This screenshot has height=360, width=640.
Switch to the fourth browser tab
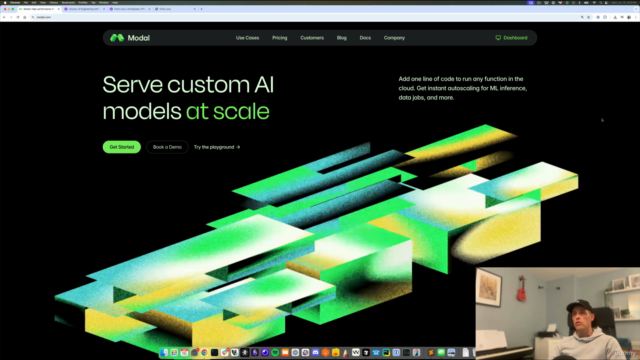175,9
